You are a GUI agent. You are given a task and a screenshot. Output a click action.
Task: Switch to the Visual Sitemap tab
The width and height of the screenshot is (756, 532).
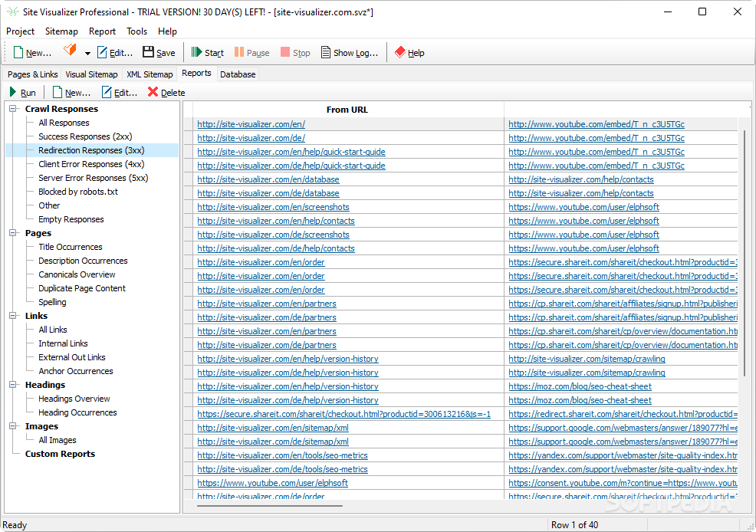tap(91, 74)
